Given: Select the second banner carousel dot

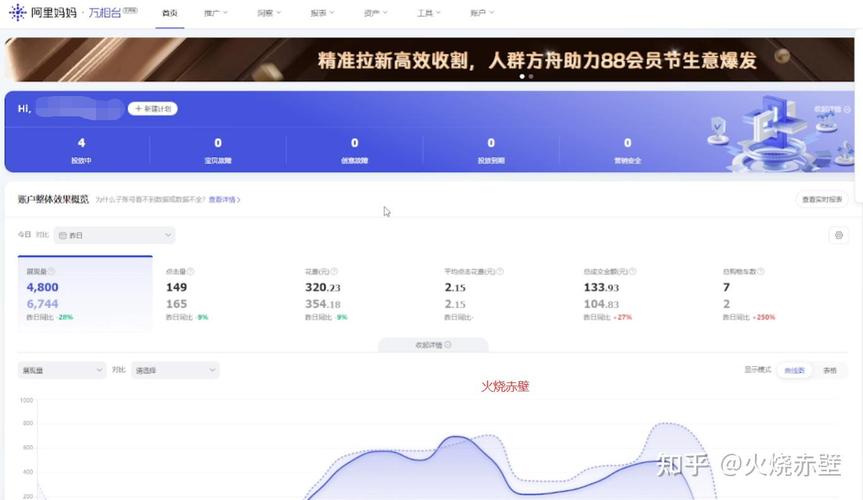Looking at the screenshot, I should tap(531, 77).
